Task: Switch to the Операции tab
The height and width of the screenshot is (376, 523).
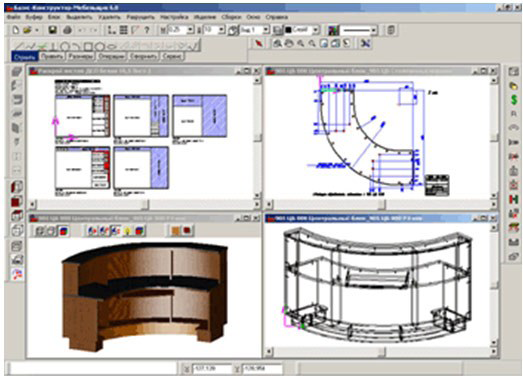Action: [111, 56]
